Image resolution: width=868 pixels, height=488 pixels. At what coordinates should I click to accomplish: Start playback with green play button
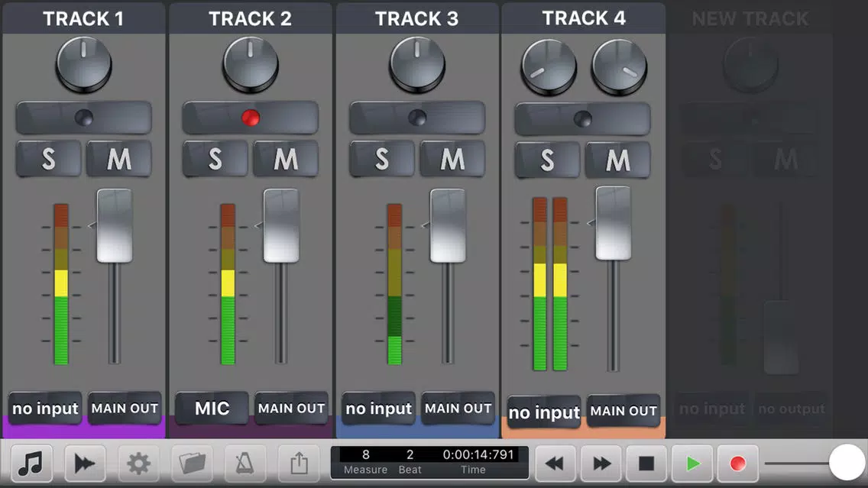[692, 464]
